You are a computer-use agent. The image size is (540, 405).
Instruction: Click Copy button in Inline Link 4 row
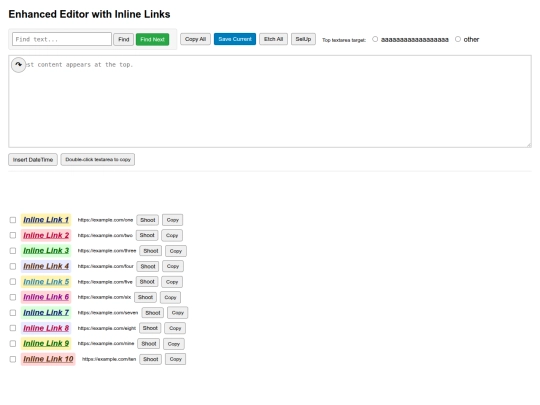click(173, 266)
